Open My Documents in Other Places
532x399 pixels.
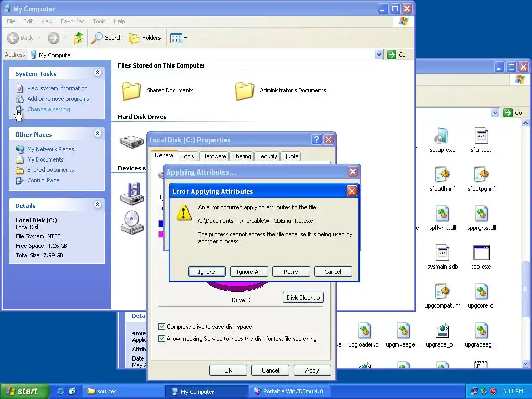coord(46,159)
